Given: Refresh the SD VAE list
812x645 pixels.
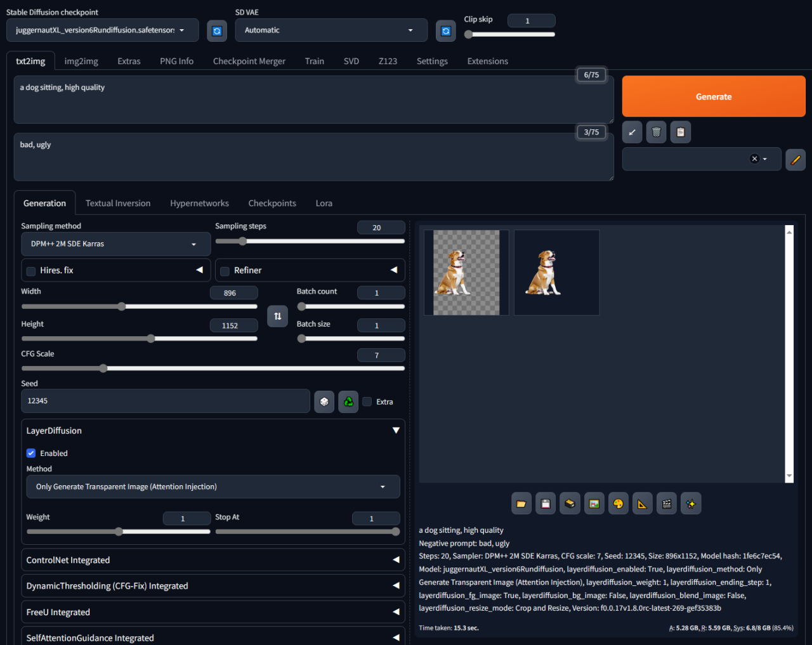Looking at the screenshot, I should tap(446, 31).
